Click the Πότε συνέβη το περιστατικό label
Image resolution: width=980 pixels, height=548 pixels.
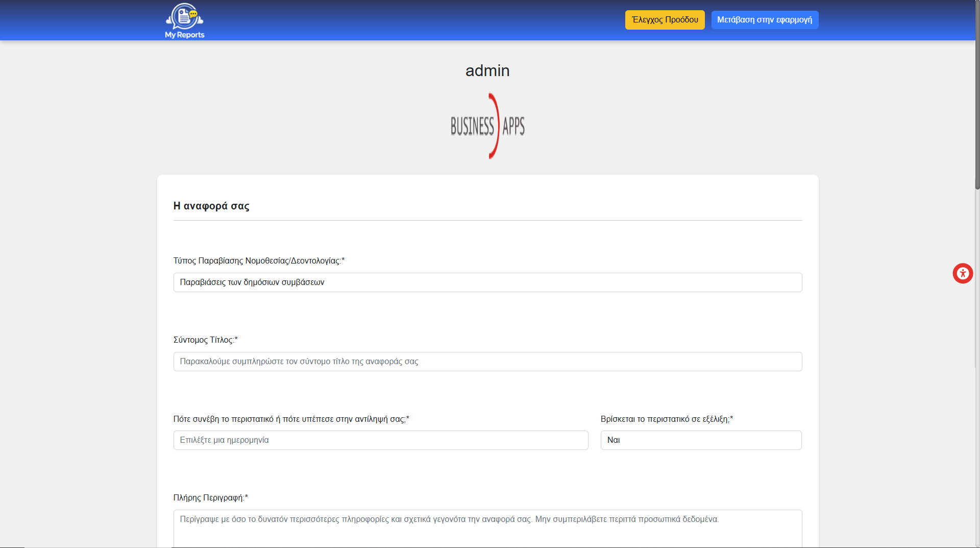pos(291,419)
